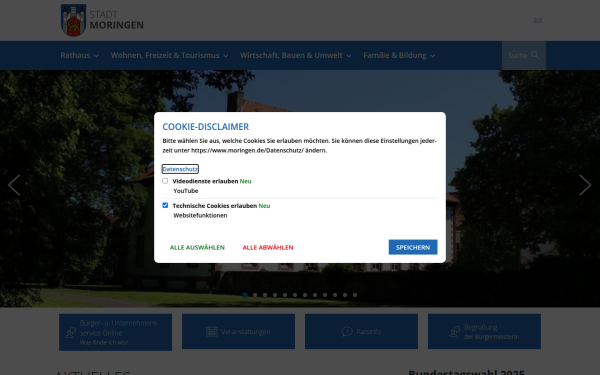The width and height of the screenshot is (600, 375).
Task: Click the Bürgerservice Online tile icon
Action: pos(70,332)
